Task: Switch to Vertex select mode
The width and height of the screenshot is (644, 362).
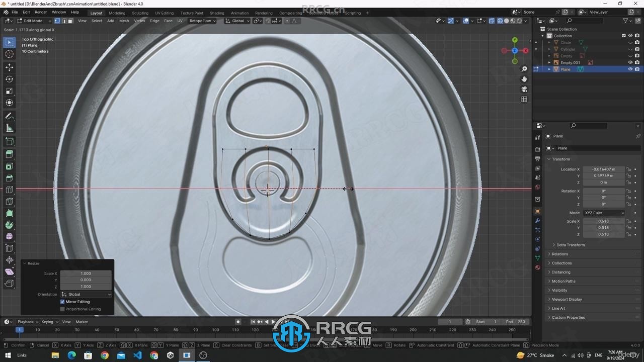Action: click(57, 21)
